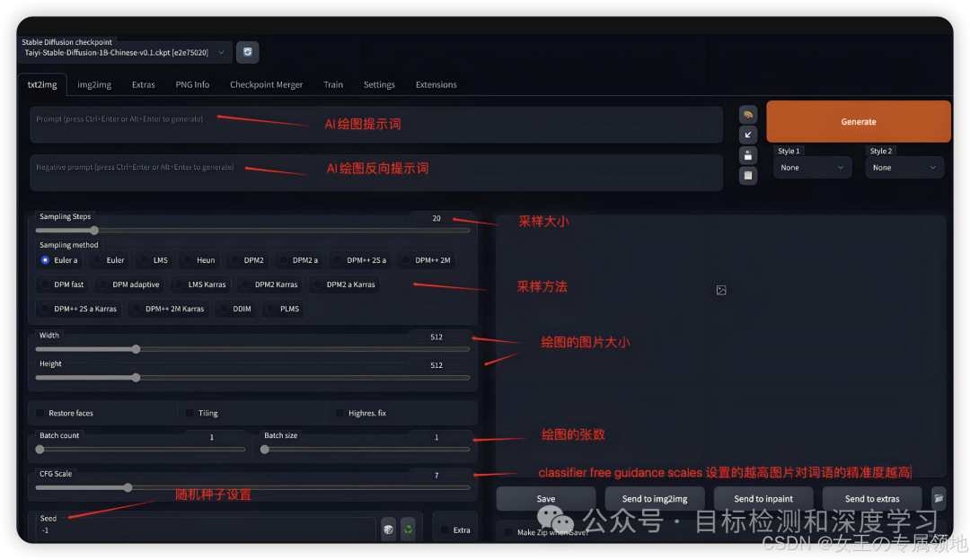Open the output folder icon button
970x560 pixels.
point(939,499)
